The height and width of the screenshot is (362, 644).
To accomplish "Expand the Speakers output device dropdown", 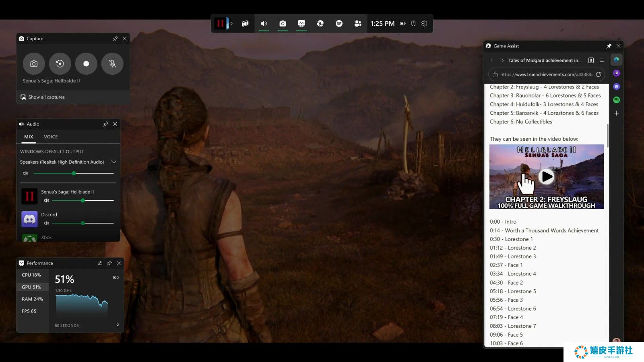I will [114, 162].
